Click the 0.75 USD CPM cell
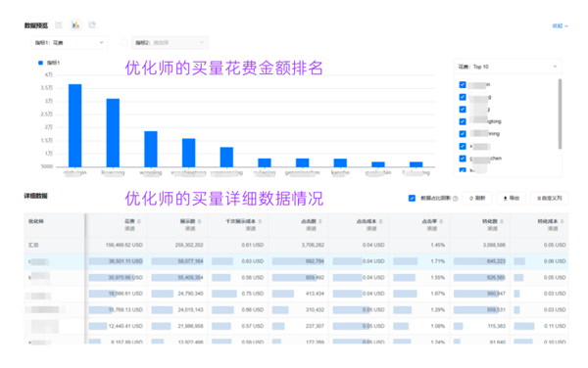588x368 pixels. [x=253, y=294]
